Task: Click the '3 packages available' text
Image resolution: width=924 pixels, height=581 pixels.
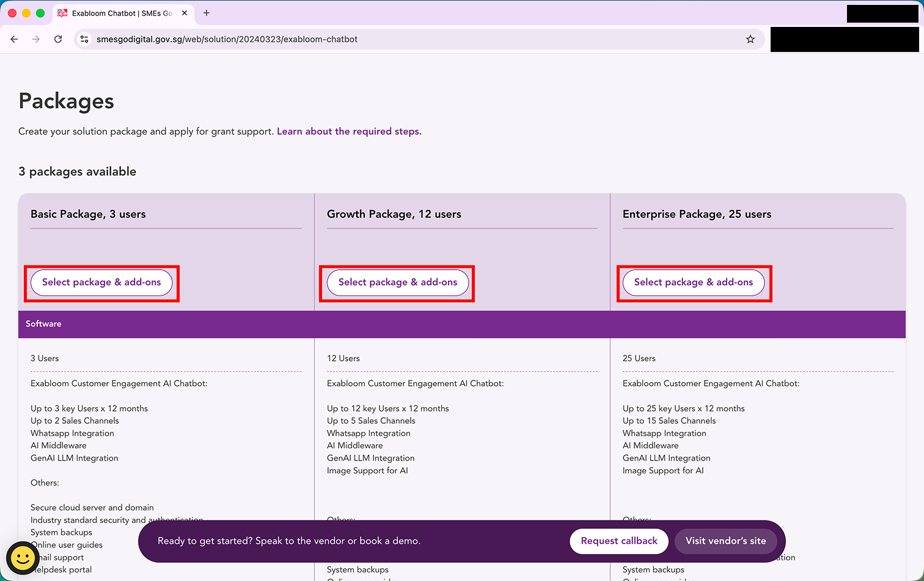Action: tap(77, 172)
